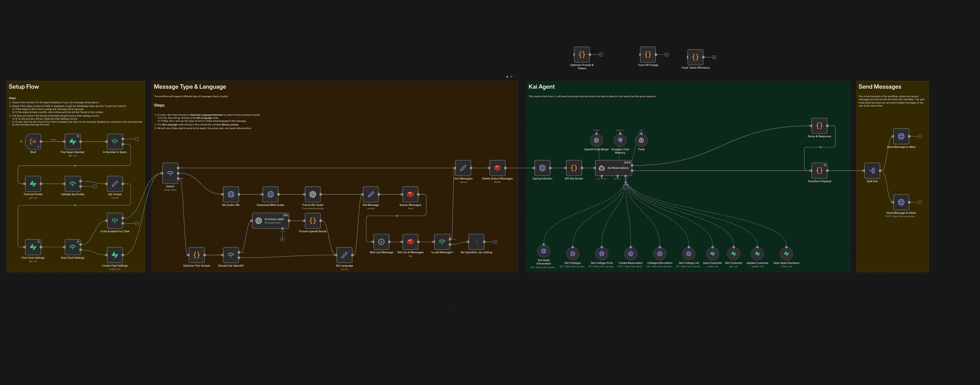This screenshot has height=385, width=980.
Task: Select the Queue Messages node
Action: pos(410,194)
